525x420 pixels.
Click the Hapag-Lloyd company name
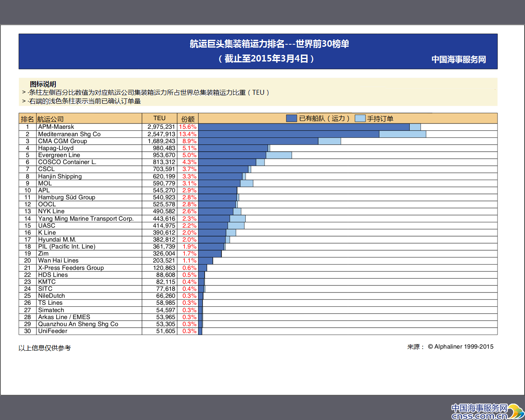click(56, 148)
